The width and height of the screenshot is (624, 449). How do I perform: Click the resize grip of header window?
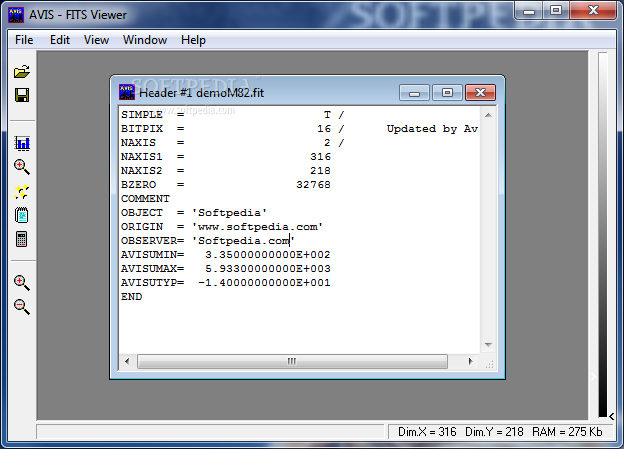pos(489,364)
